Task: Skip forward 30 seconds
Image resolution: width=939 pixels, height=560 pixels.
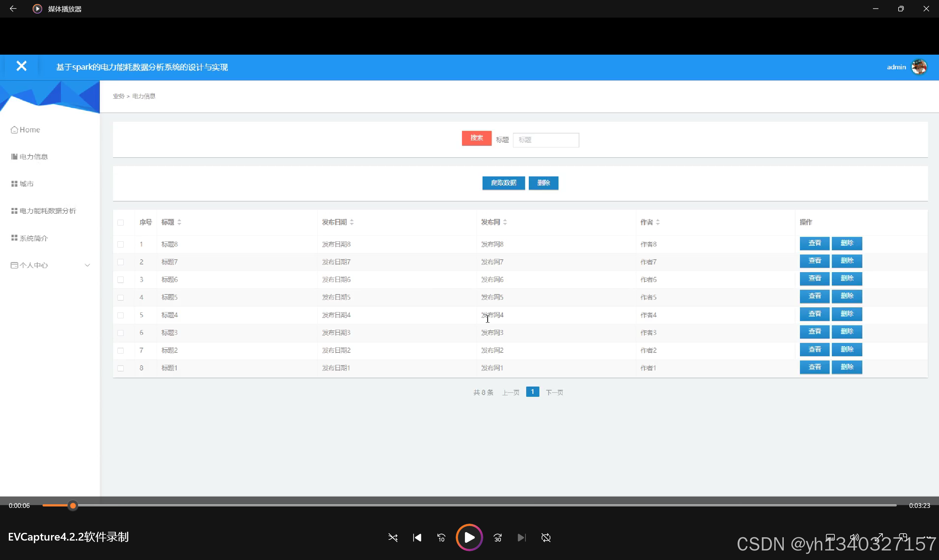Action: tap(498, 537)
